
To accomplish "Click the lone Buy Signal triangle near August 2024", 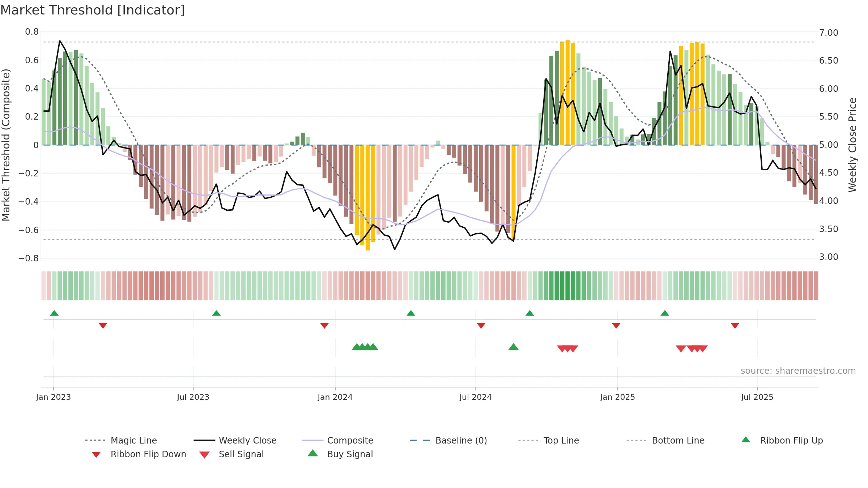I will pyautogui.click(x=514, y=347).
